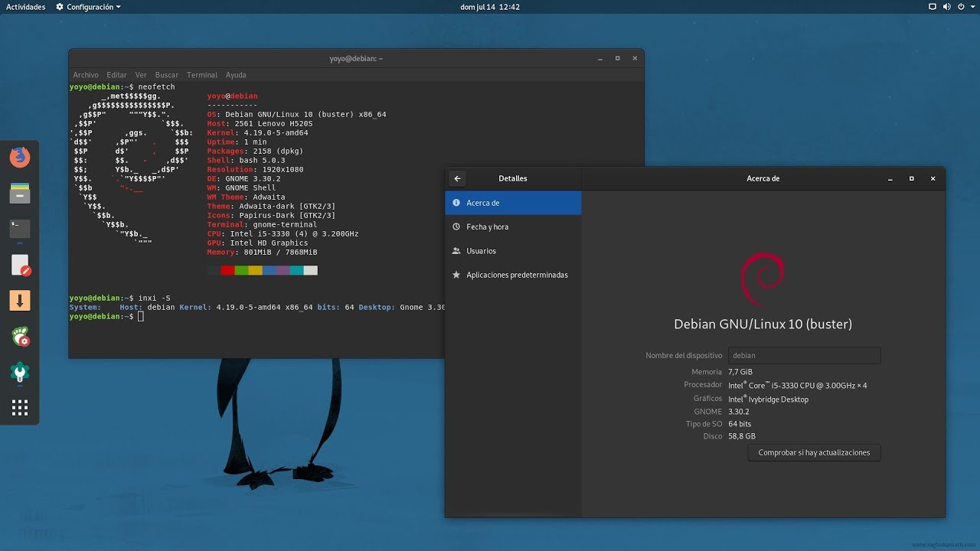980x551 pixels.
Task: Launch the text editor dock icon
Action: tap(20, 265)
